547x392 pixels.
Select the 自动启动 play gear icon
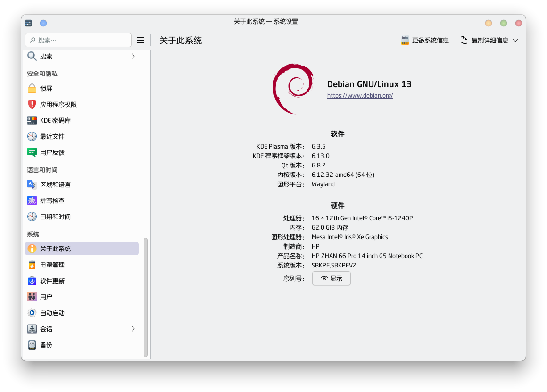32,313
